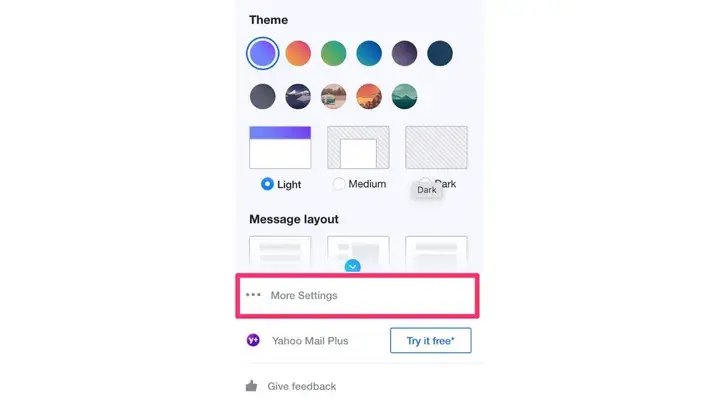Click the Light mode preview thumbnail
Viewport: 720px width, 405px height.
[x=280, y=147]
